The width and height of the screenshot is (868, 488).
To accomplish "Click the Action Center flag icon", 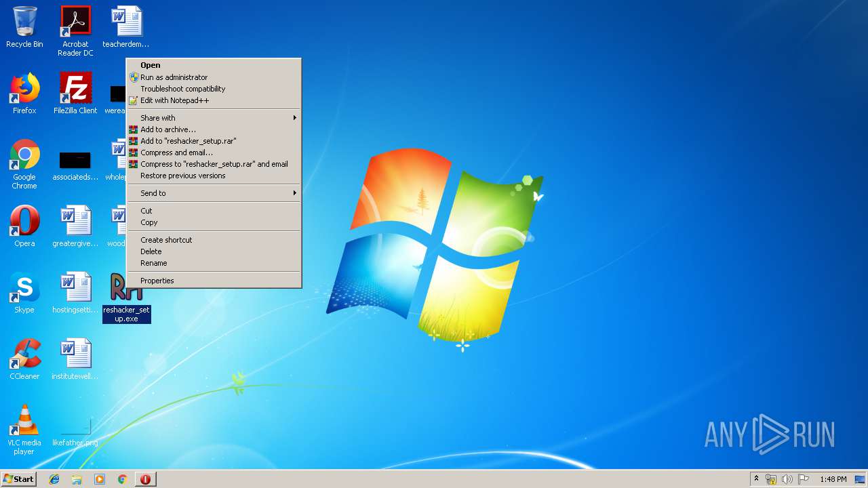I will (804, 479).
